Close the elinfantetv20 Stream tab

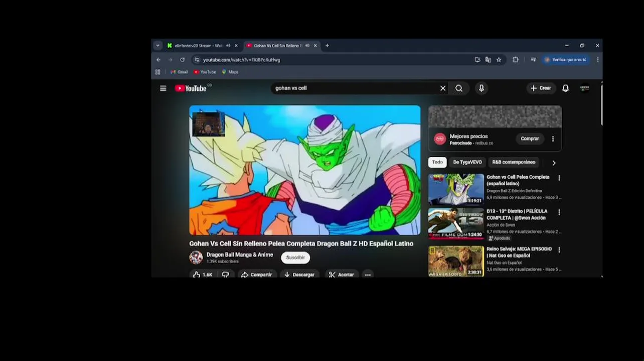click(236, 46)
